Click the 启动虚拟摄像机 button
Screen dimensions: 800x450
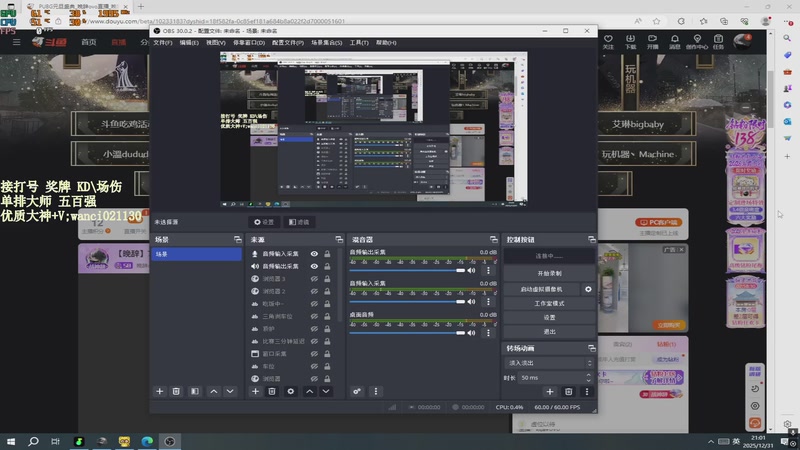pos(542,289)
